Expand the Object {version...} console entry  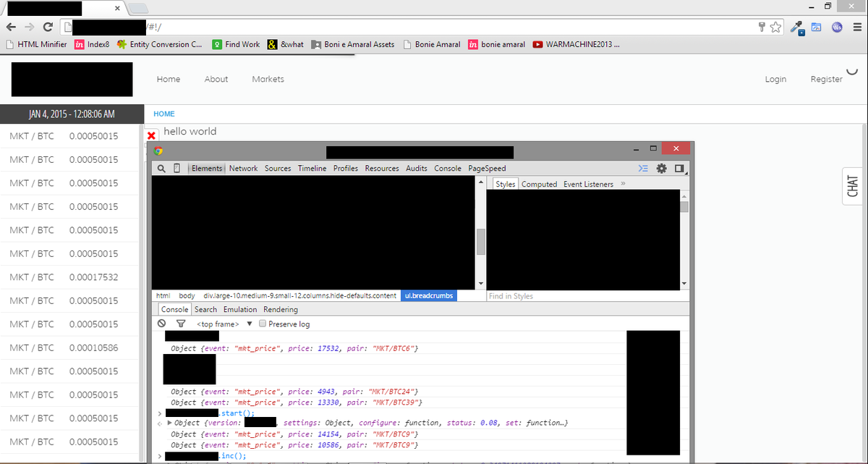pyautogui.click(x=170, y=423)
